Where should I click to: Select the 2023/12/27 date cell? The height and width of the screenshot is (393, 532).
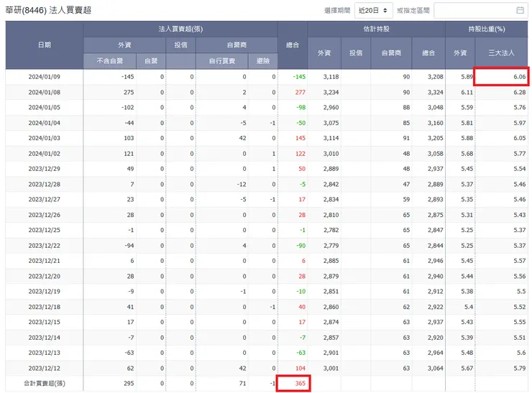(45, 200)
